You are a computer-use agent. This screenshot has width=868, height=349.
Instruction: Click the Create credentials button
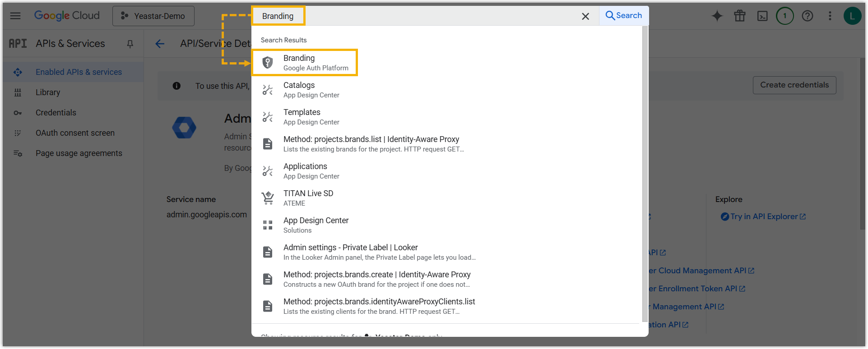pyautogui.click(x=794, y=85)
